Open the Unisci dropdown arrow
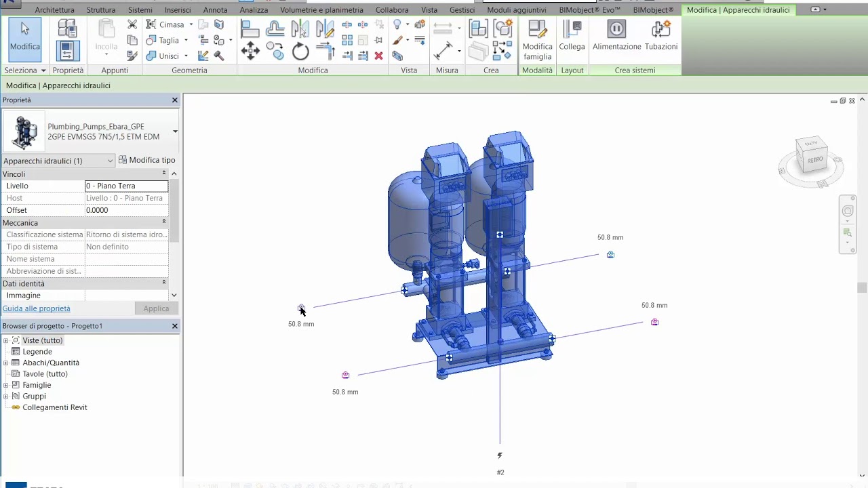This screenshot has width=868, height=488. (186, 56)
